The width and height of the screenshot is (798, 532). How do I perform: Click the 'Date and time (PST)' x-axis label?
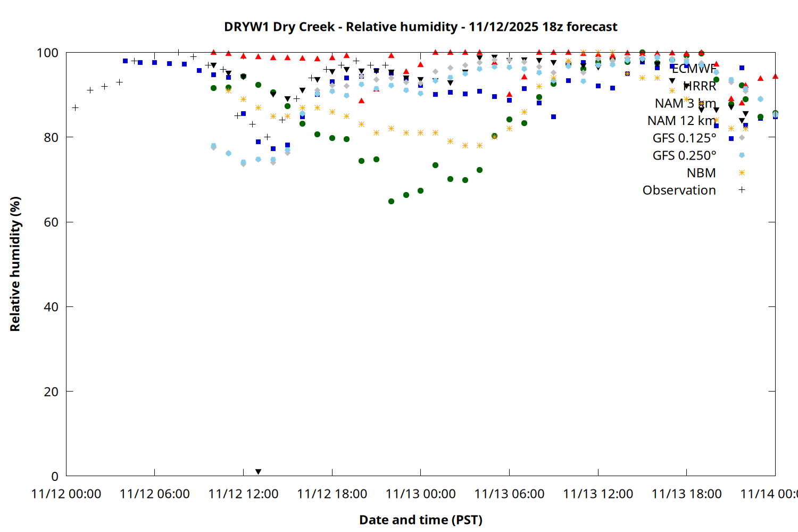point(420,520)
